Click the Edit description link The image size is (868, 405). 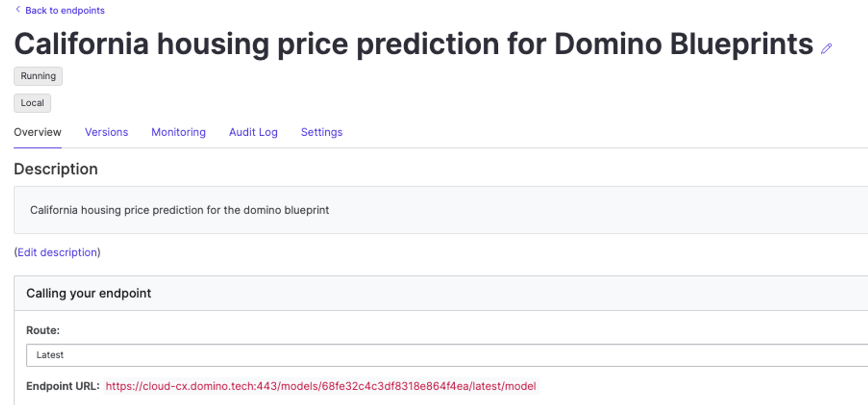[58, 252]
